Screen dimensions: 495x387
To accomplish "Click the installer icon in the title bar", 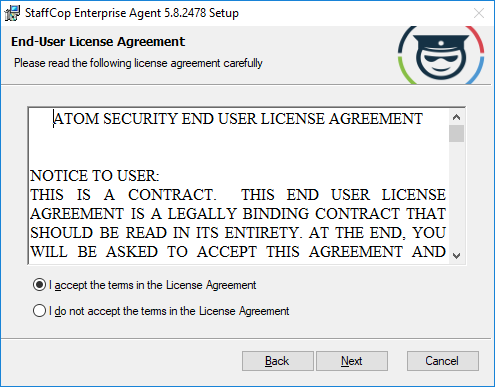I will tap(12, 13).
